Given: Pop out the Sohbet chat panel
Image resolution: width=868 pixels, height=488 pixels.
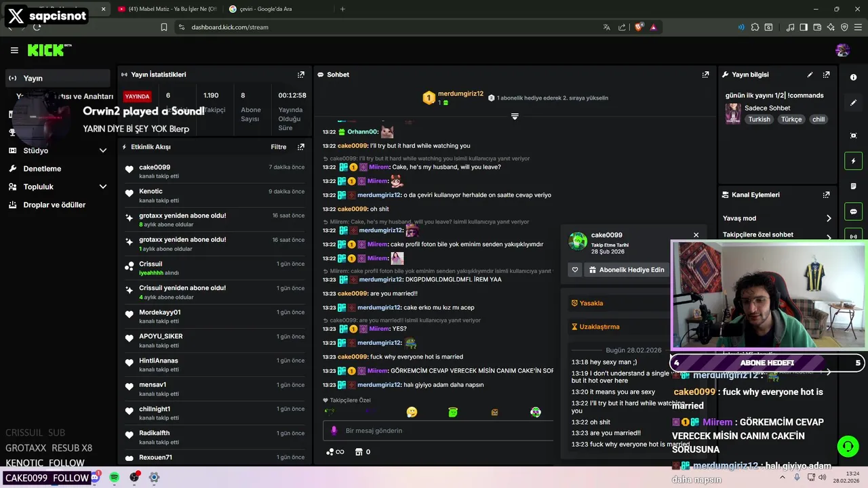Looking at the screenshot, I should [705, 75].
